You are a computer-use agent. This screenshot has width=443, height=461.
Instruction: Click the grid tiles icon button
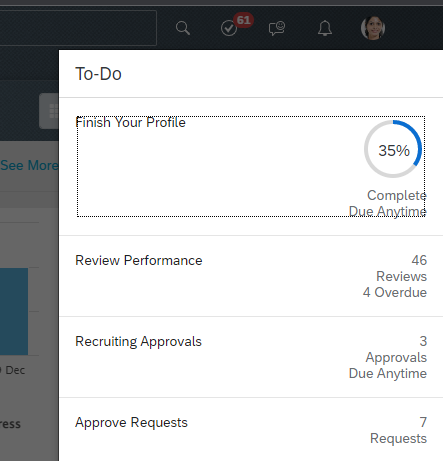[x=50, y=111]
